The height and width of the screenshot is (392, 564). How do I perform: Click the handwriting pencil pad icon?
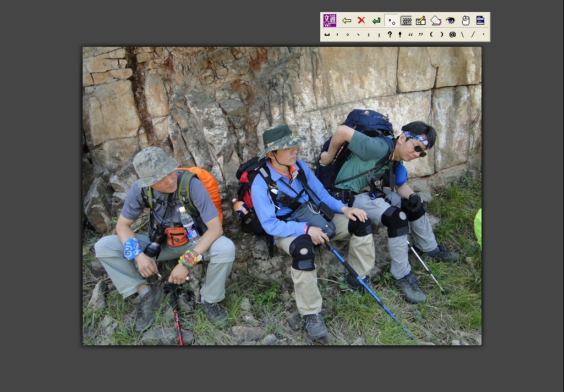421,20
